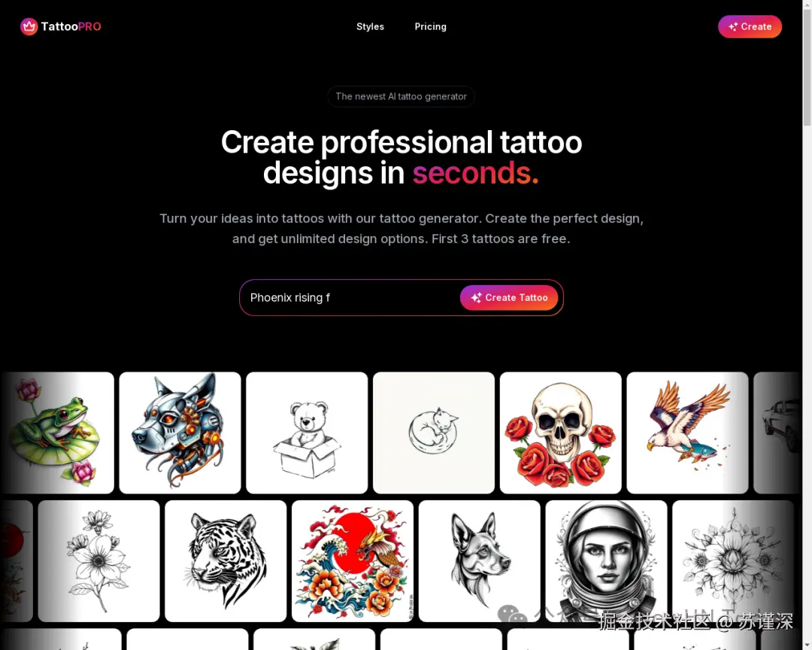812x650 pixels.
Task: Click the TattooPRO crown logo icon
Action: (29, 26)
